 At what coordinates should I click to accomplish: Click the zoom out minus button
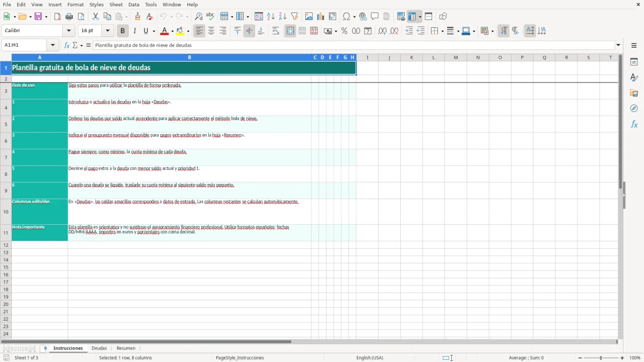580,358
